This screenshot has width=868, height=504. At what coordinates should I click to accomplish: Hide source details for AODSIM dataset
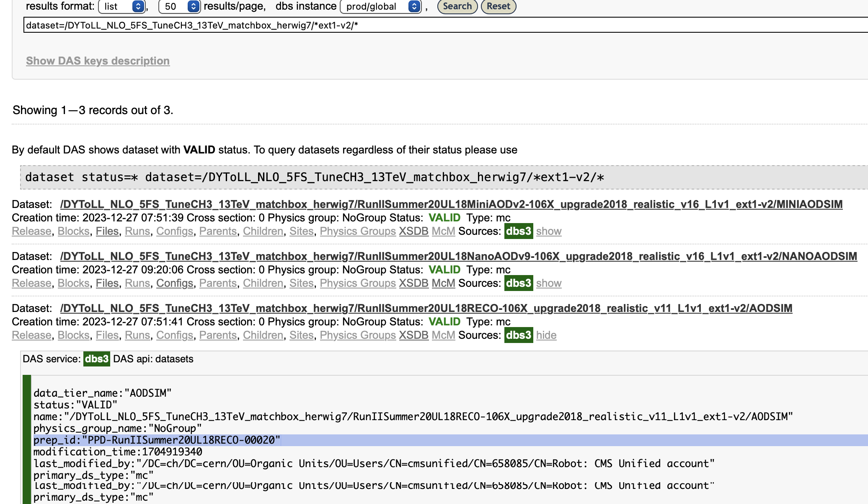546,335
